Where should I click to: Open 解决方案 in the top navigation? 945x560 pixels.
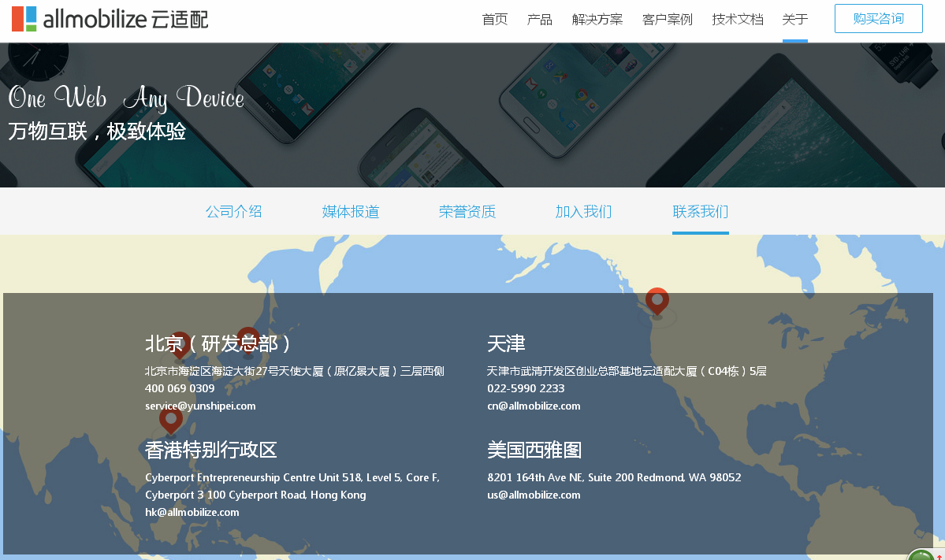[597, 20]
